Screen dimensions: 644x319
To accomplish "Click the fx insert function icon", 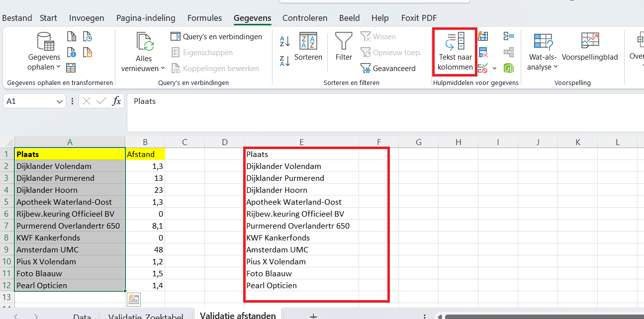I will (116, 101).
